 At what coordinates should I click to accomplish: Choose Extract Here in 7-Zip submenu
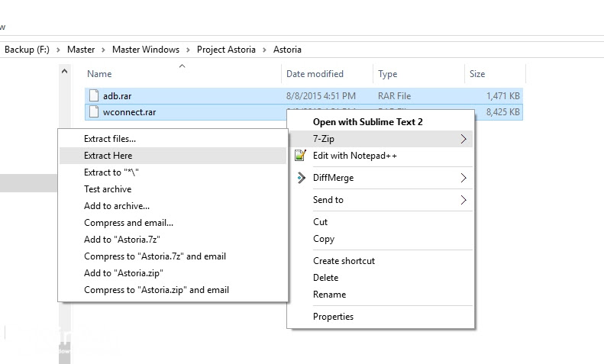click(x=173, y=156)
